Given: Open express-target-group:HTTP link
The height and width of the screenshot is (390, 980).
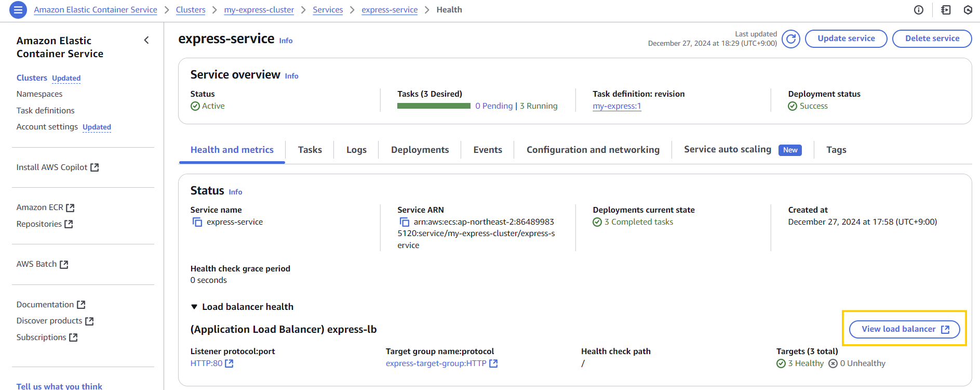Looking at the screenshot, I should point(436,363).
